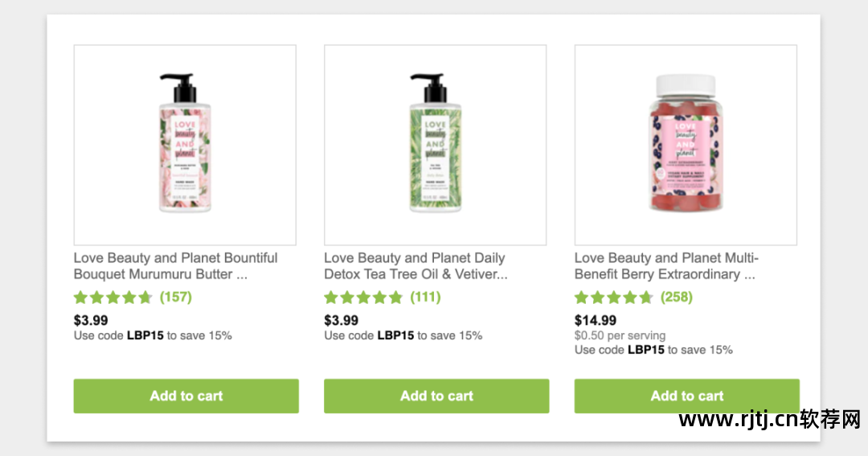868x456 pixels.
Task: Open Daily Detox Tea Tree hand wash image
Action: click(435, 145)
